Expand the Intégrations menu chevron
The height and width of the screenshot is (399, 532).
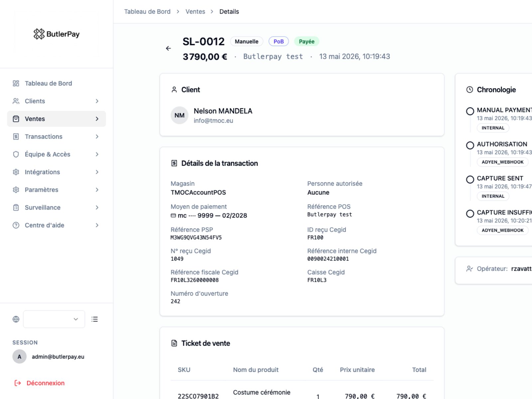97,172
